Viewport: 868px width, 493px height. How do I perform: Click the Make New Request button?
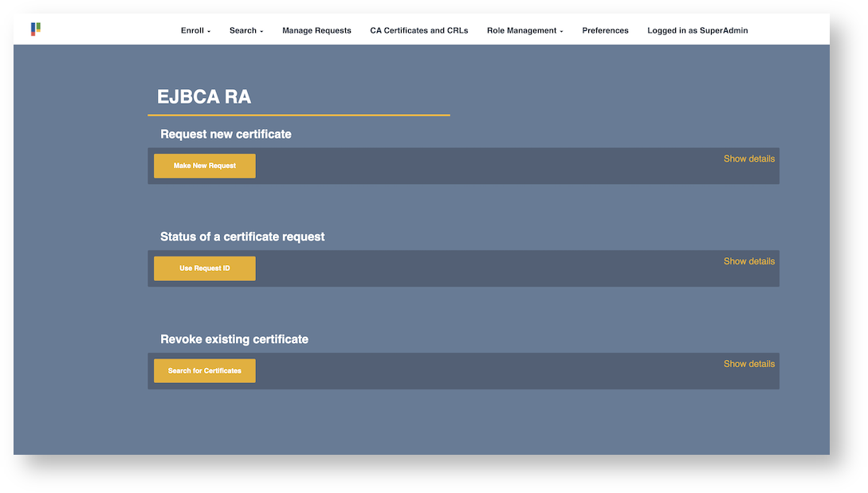[x=204, y=166]
